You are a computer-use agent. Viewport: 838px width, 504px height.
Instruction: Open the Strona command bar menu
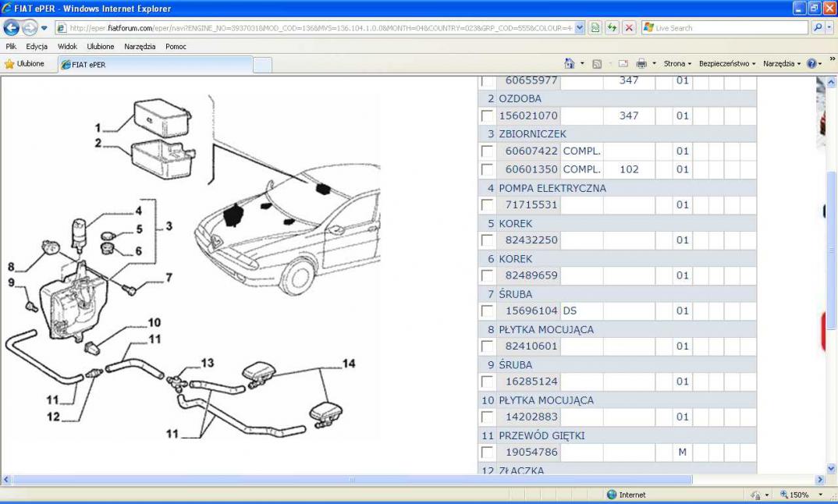point(678,64)
